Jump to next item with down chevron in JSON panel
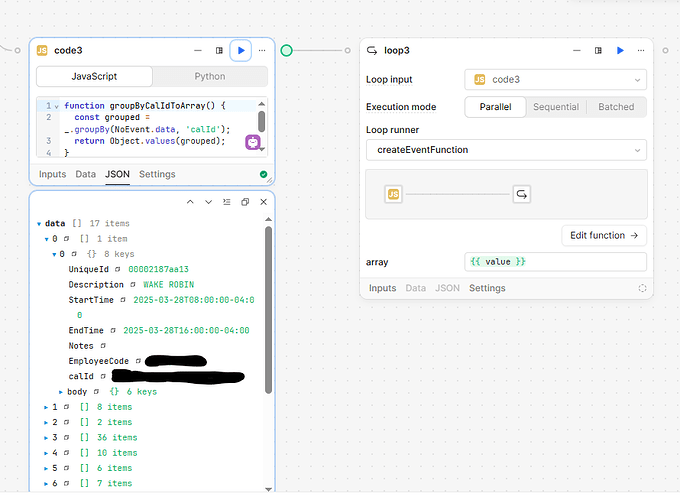The width and height of the screenshot is (680, 500). (209, 202)
